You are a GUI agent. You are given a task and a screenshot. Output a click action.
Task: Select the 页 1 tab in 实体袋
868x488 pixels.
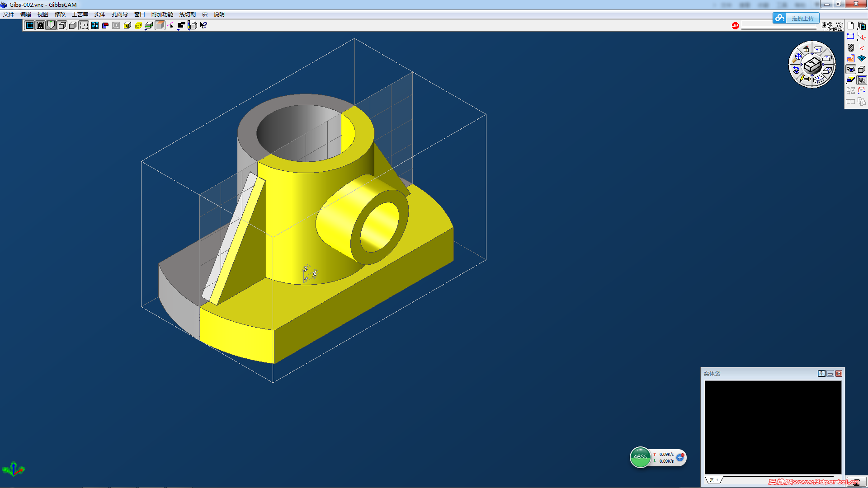click(x=714, y=480)
